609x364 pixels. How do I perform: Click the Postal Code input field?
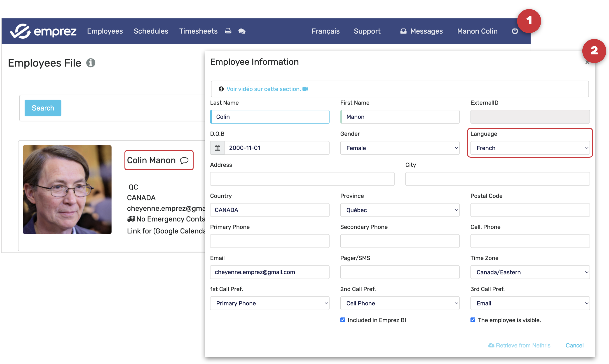tap(530, 210)
